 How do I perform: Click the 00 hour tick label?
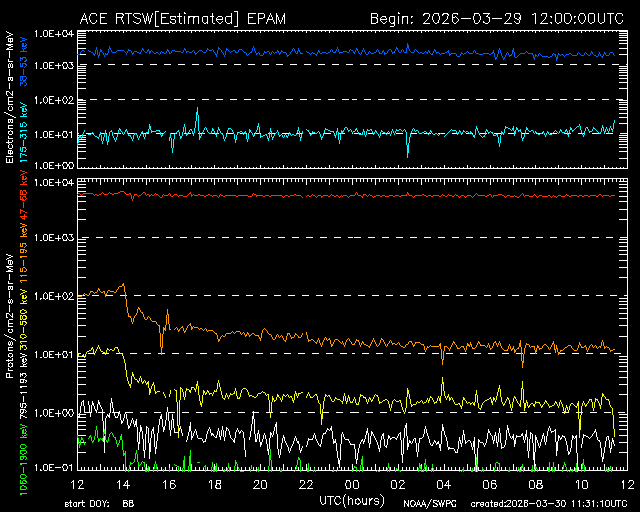[x=352, y=484]
